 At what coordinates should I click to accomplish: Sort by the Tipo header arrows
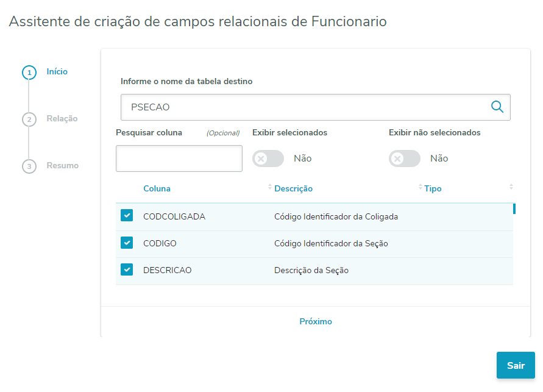tap(511, 187)
